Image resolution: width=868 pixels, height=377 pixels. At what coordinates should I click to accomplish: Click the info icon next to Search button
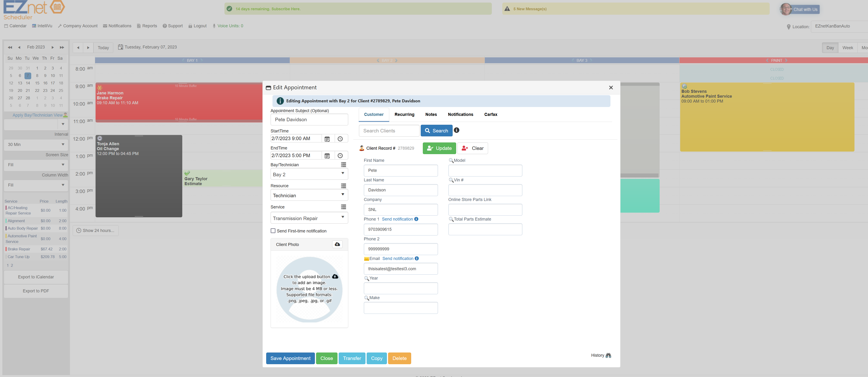point(457,130)
